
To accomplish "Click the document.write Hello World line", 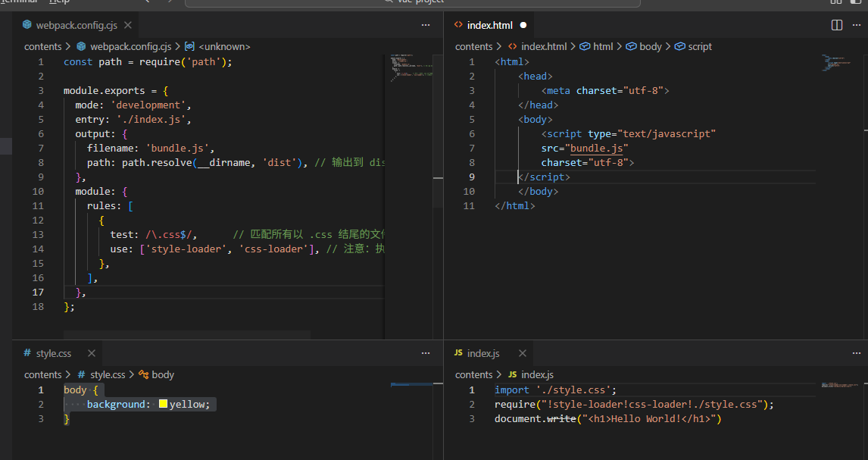I will click(x=607, y=419).
